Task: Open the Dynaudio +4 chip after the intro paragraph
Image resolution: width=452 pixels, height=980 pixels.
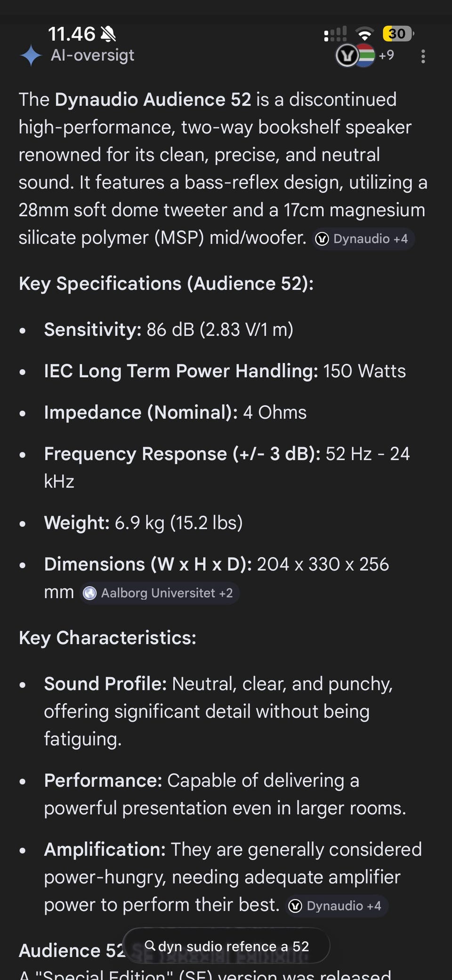Action: click(x=363, y=239)
